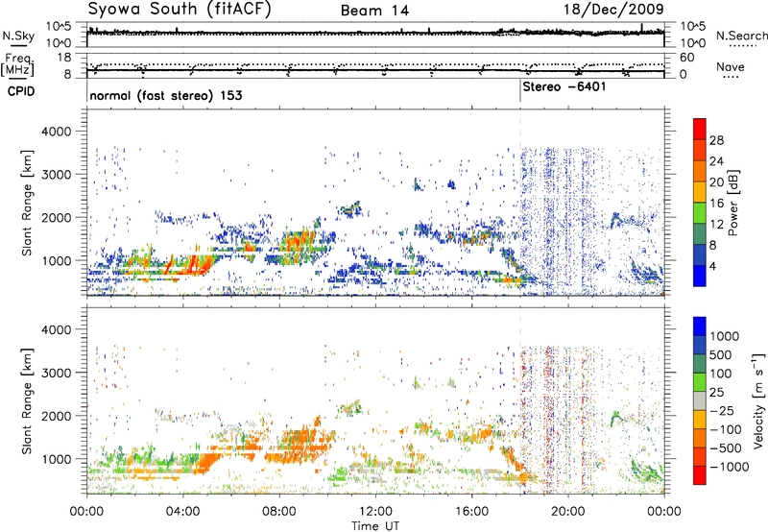Click the CPID change marker line beside 'Stereo -6401'
The height and width of the screenshot is (532, 768).
click(x=520, y=90)
